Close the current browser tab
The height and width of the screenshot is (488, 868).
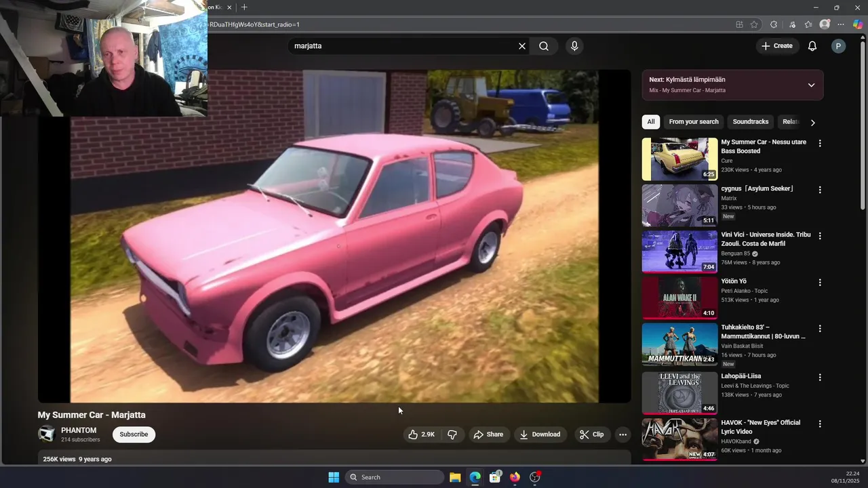(x=229, y=7)
